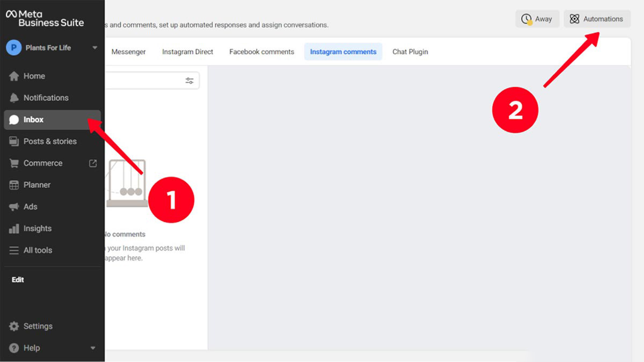Select the Facebook comments tab
The image size is (644, 362).
click(x=261, y=52)
